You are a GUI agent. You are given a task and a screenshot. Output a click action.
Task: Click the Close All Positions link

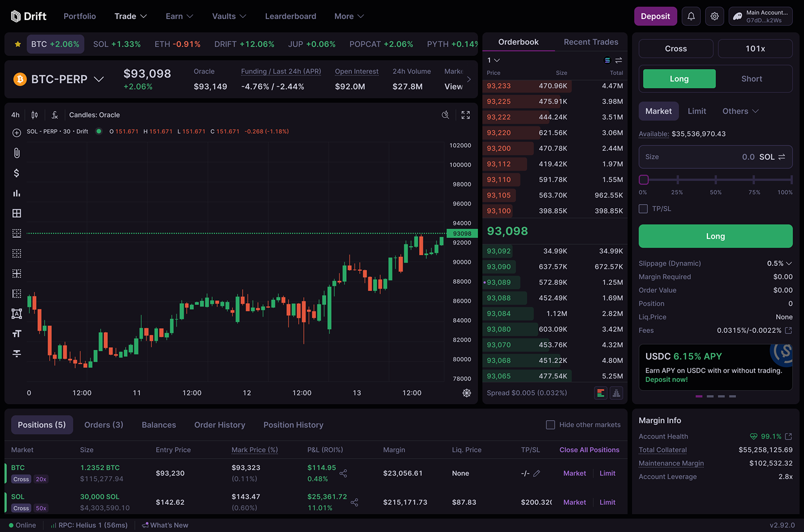(x=589, y=449)
